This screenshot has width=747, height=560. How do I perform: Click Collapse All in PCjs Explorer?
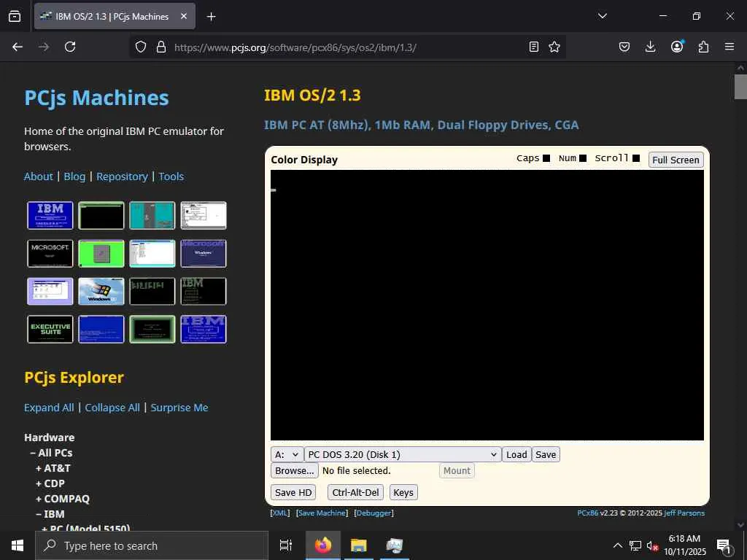point(112,408)
